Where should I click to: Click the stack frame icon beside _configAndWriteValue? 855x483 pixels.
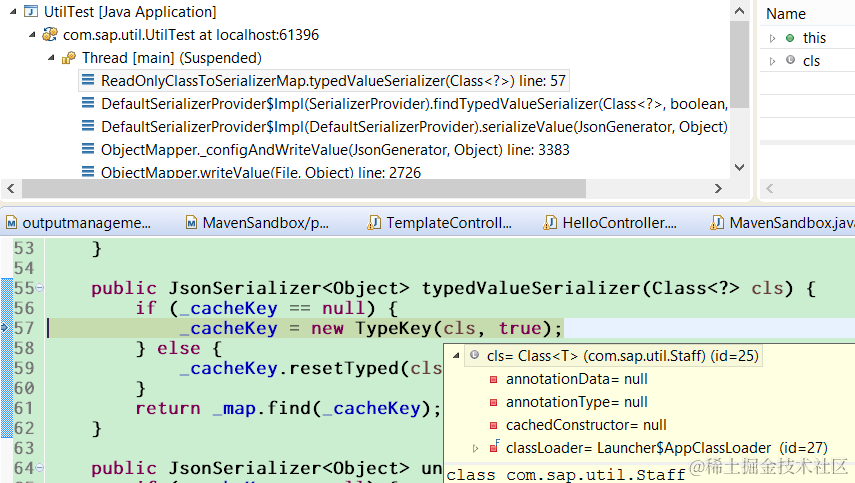pos(88,149)
